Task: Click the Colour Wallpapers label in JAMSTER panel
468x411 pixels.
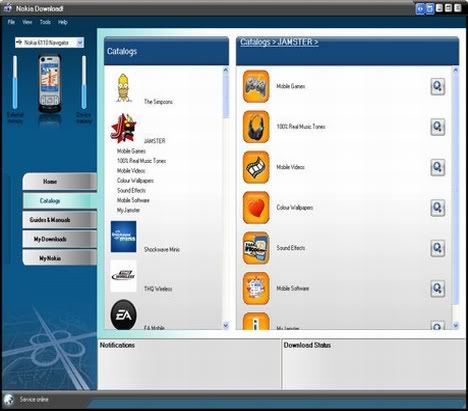Action: [295, 208]
